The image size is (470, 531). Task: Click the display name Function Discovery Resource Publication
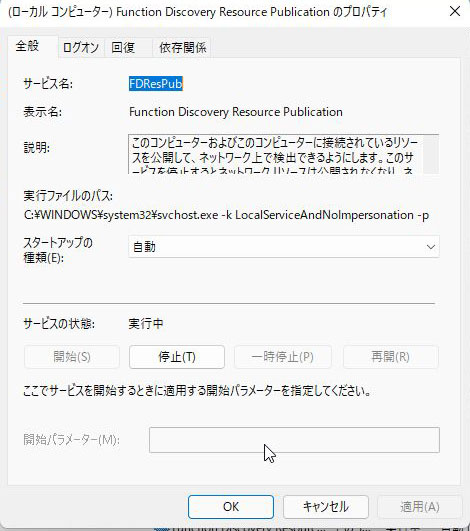[x=236, y=112]
